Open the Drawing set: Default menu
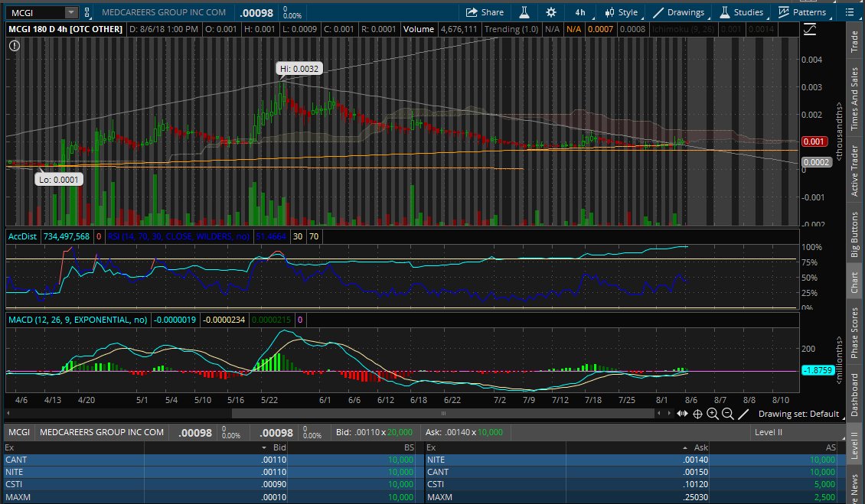The width and height of the screenshot is (865, 504). (x=799, y=414)
